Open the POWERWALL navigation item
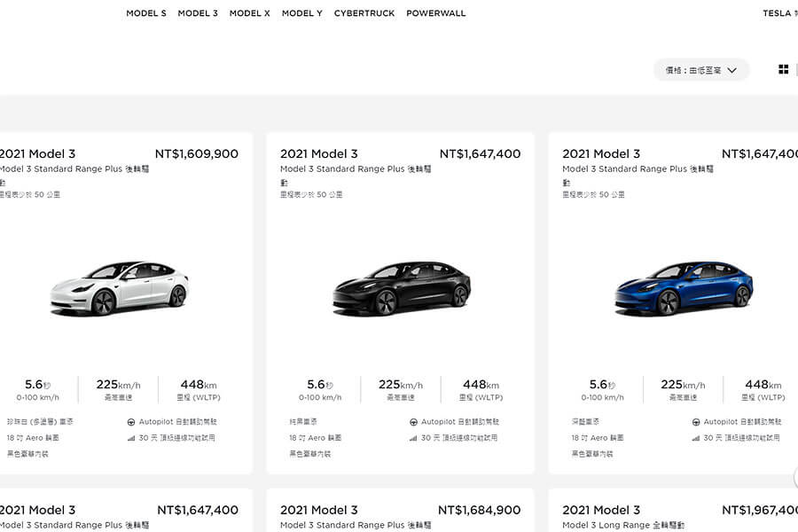The height and width of the screenshot is (532, 798). 435,13
